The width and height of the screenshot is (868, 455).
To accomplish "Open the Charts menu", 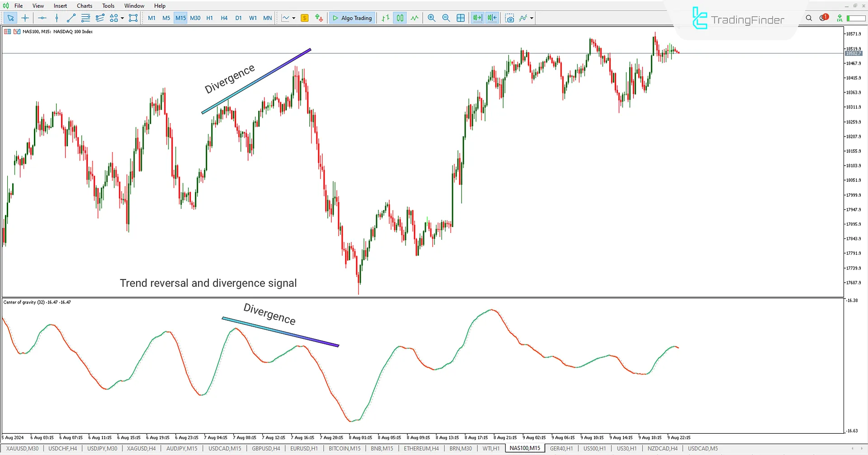I will (84, 5).
